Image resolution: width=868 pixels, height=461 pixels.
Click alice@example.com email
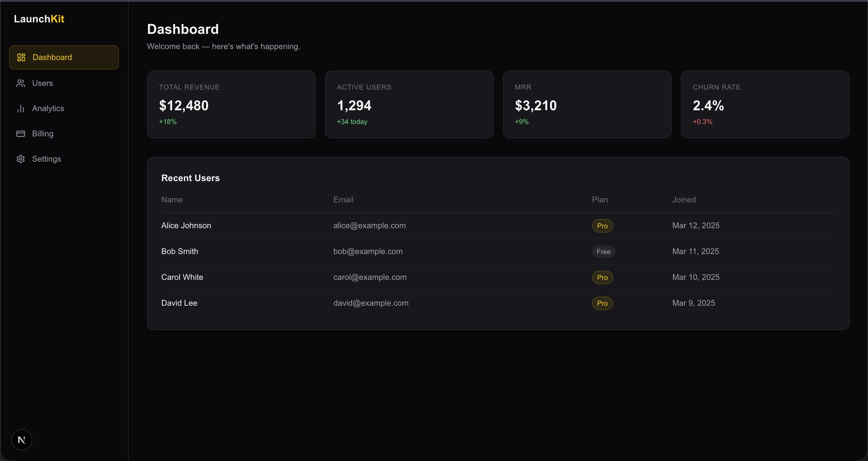(x=370, y=226)
